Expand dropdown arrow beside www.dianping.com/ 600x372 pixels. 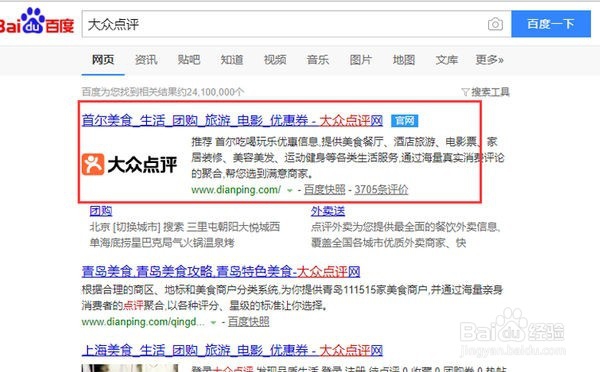point(290,190)
